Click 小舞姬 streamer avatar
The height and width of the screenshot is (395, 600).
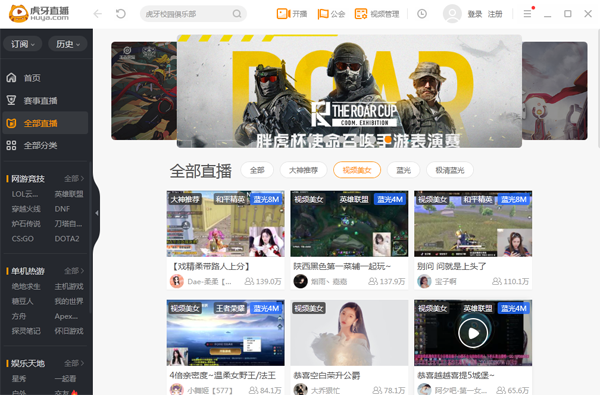177,390
